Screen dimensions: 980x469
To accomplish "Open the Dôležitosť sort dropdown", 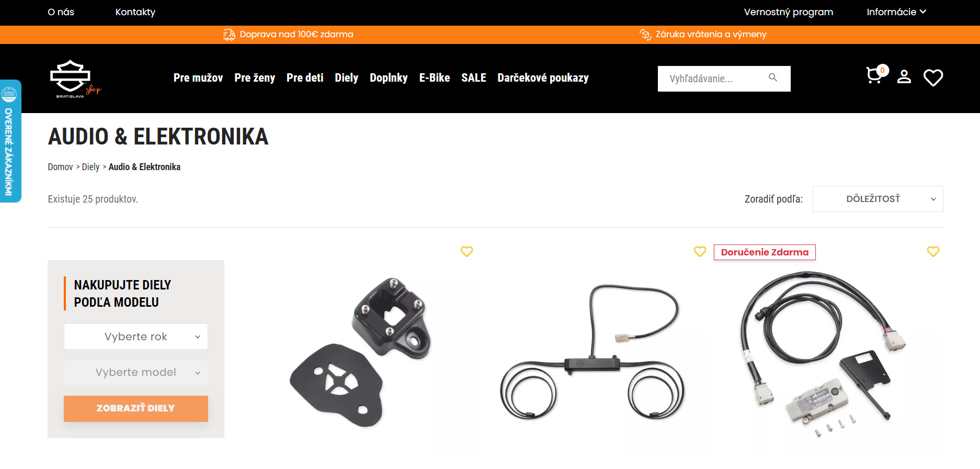I will [x=878, y=199].
